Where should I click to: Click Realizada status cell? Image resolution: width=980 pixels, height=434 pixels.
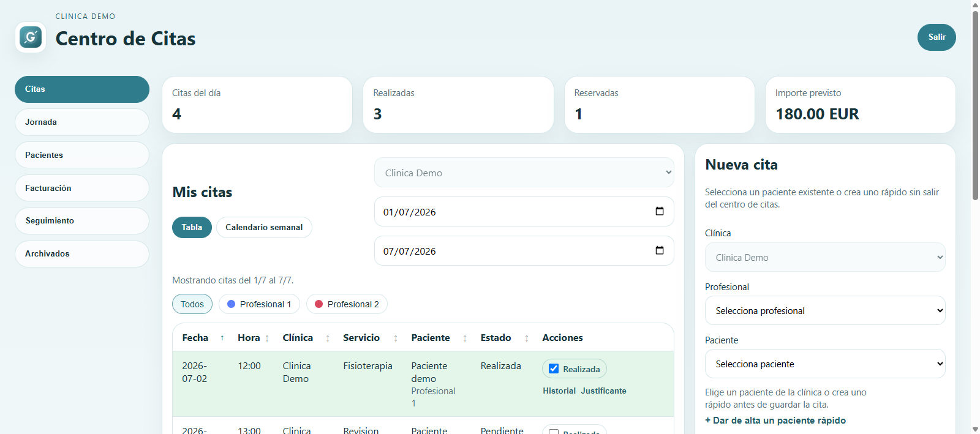[501, 365]
